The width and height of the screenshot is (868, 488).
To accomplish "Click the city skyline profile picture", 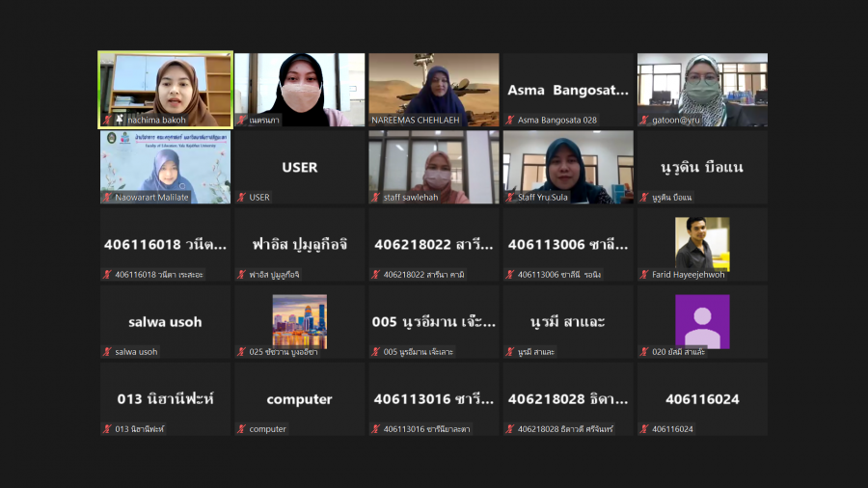I will pyautogui.click(x=299, y=320).
